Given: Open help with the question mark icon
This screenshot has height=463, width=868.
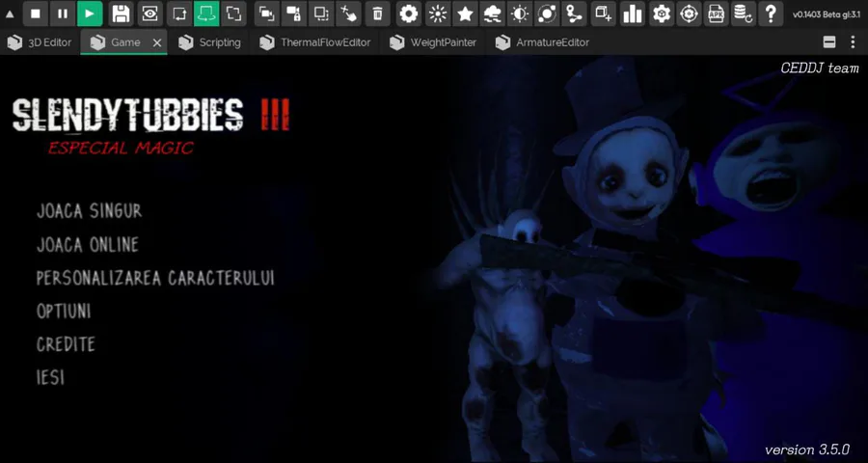Looking at the screenshot, I should [x=771, y=14].
